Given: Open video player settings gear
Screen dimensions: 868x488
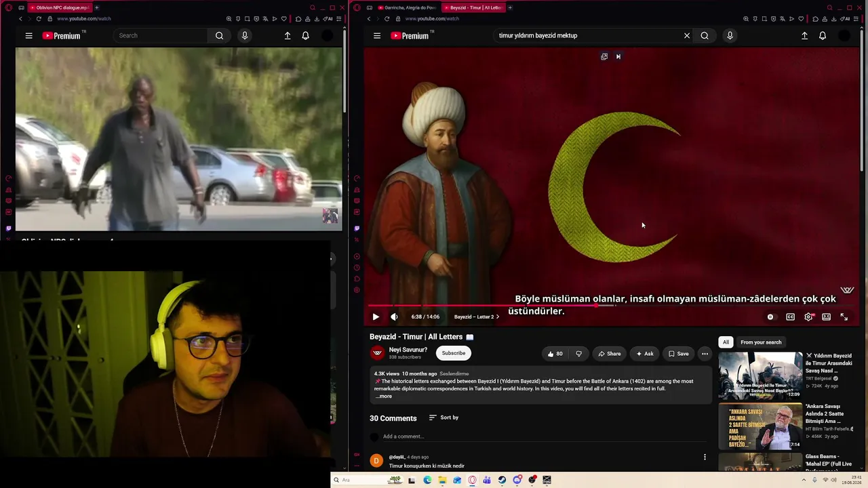Looking at the screenshot, I should (x=808, y=317).
